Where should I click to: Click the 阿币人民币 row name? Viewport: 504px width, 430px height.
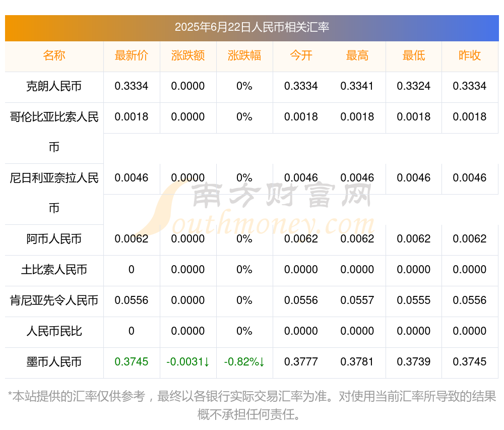(54, 239)
